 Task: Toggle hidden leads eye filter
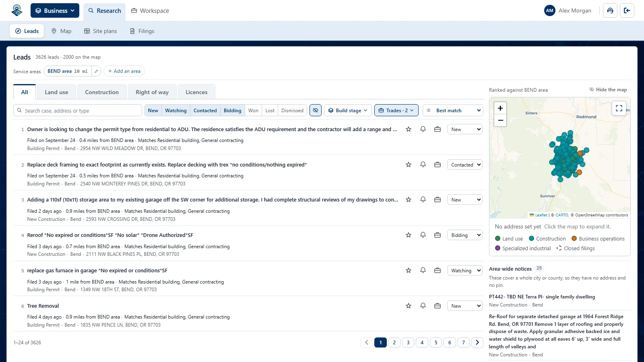pos(316,110)
